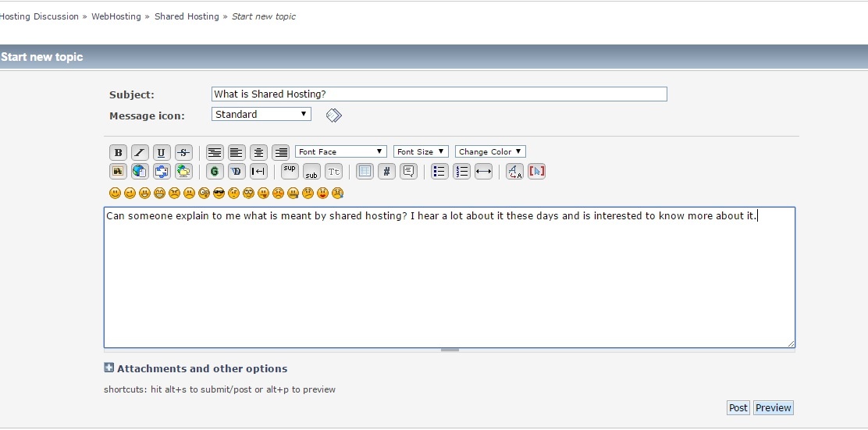Click in the Subject input field
The image size is (868, 430).
[439, 94]
